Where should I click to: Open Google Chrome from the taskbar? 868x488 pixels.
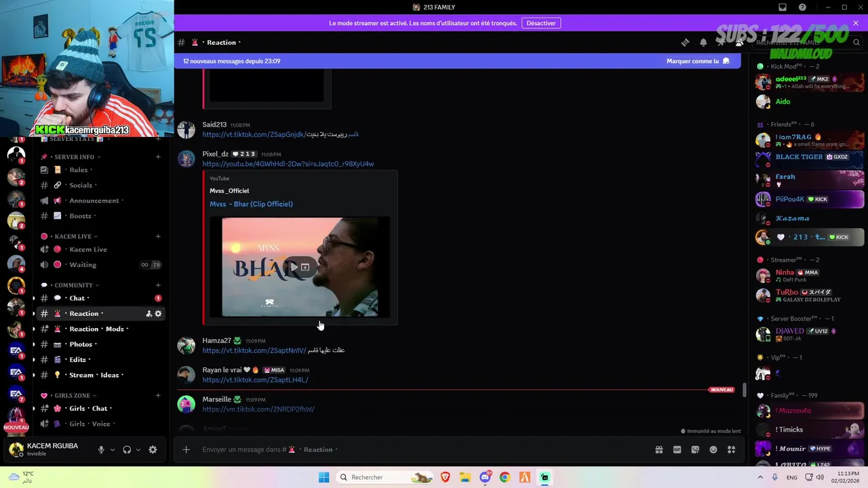(x=505, y=477)
